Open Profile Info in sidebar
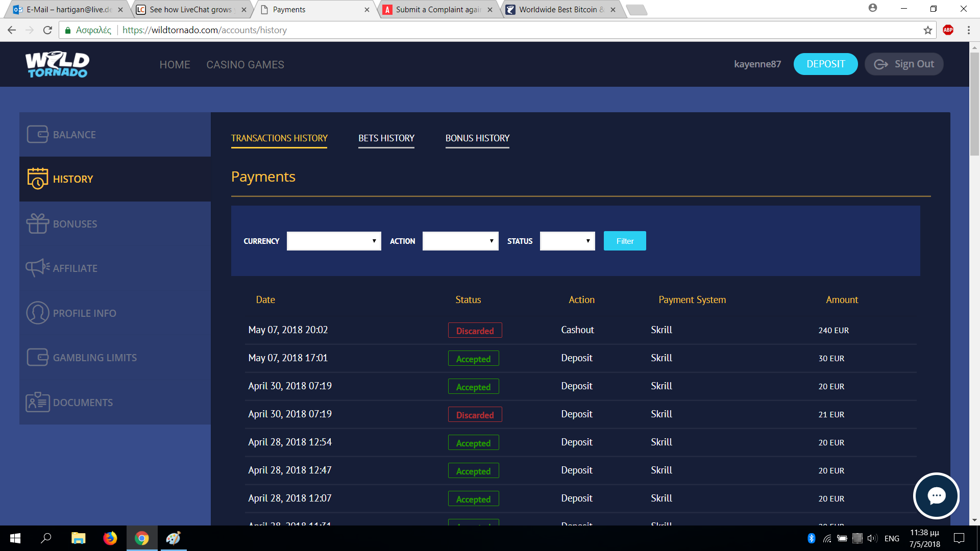The height and width of the screenshot is (551, 980). tap(115, 313)
